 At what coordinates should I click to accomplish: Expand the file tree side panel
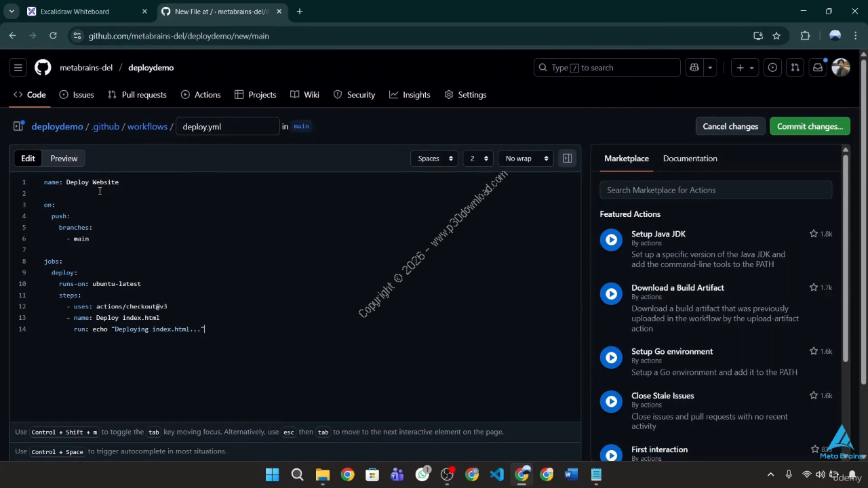pos(18,127)
